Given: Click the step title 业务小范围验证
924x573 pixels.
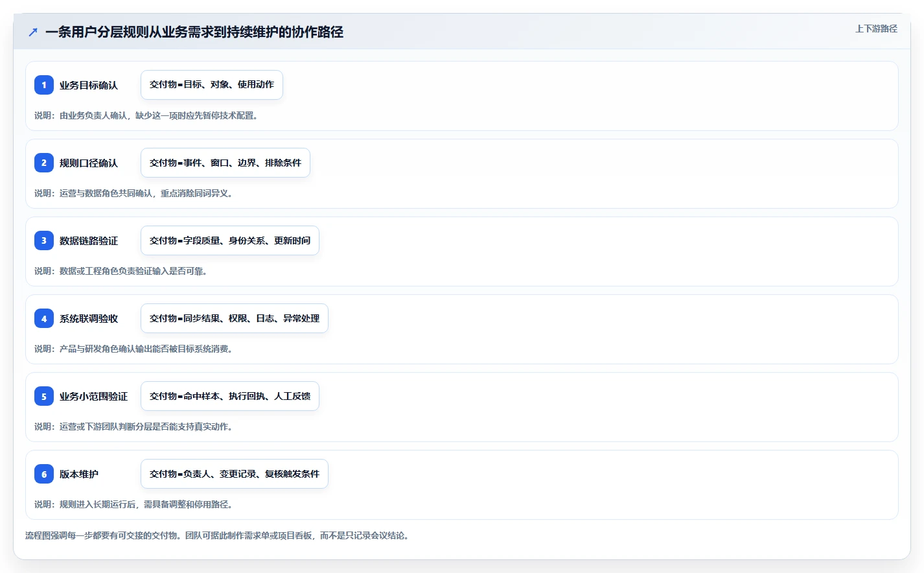Looking at the screenshot, I should (94, 396).
